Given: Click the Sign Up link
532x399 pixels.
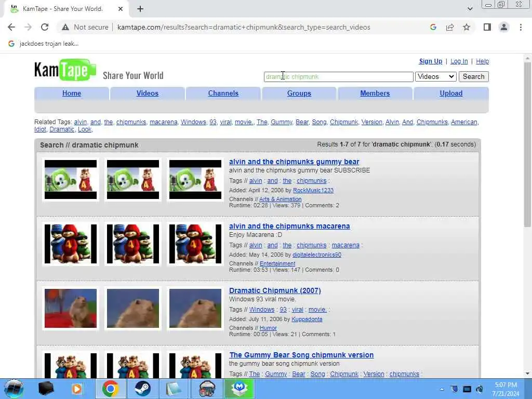Looking at the screenshot, I should [431, 61].
